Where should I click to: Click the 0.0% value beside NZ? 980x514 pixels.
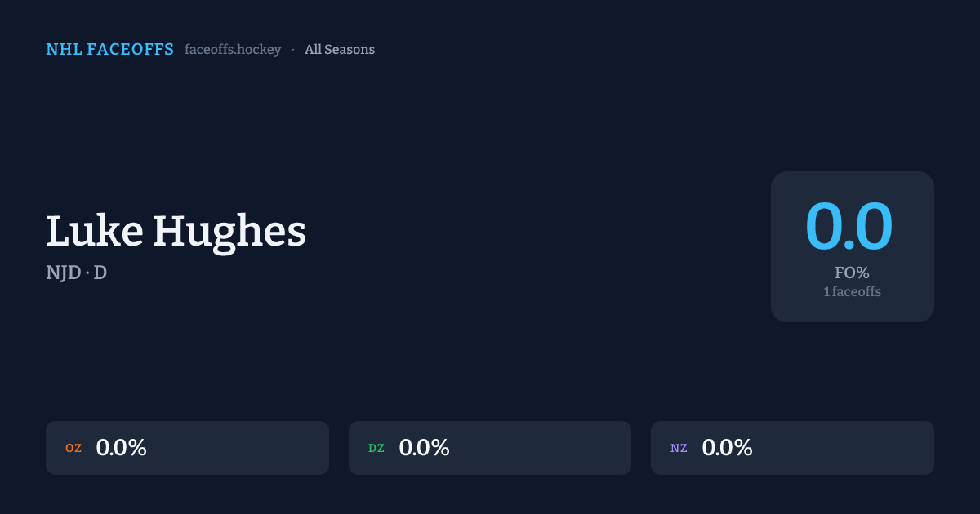(x=727, y=448)
